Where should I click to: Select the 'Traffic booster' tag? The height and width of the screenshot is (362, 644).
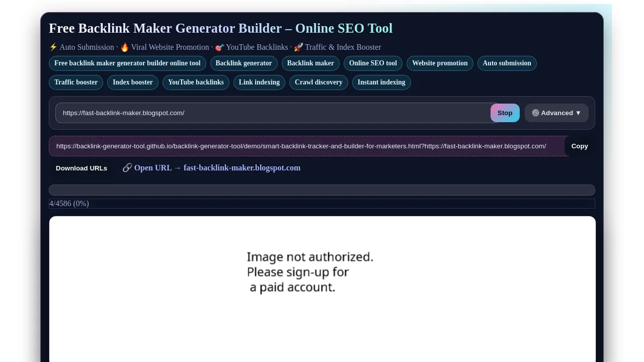(76, 82)
